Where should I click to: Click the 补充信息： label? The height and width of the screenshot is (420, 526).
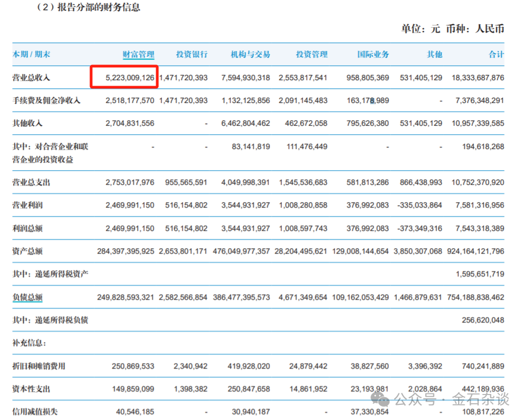(x=29, y=343)
